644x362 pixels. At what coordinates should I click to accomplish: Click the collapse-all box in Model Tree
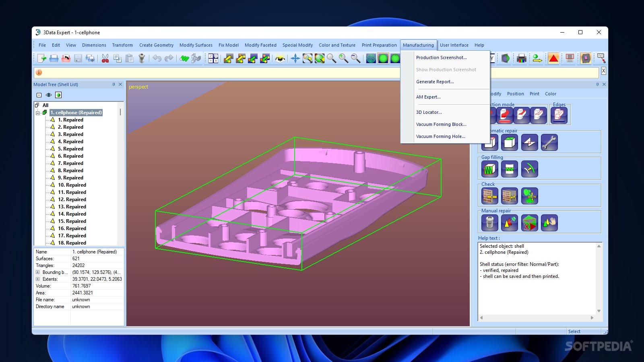pos(39,95)
